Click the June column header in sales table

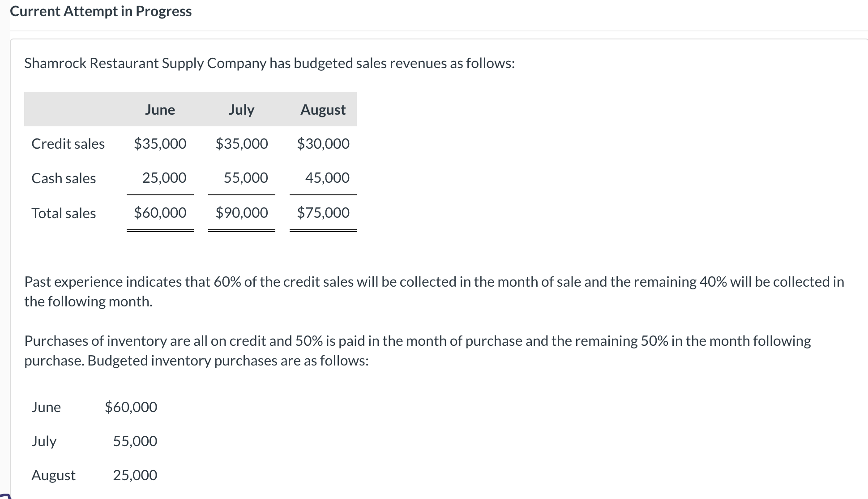(x=160, y=110)
